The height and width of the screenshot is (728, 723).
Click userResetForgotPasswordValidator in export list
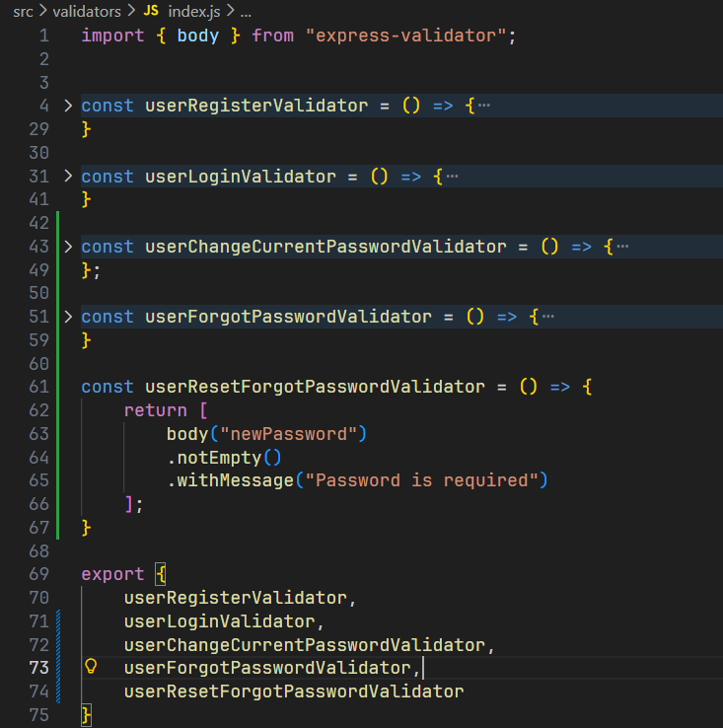pos(294,692)
